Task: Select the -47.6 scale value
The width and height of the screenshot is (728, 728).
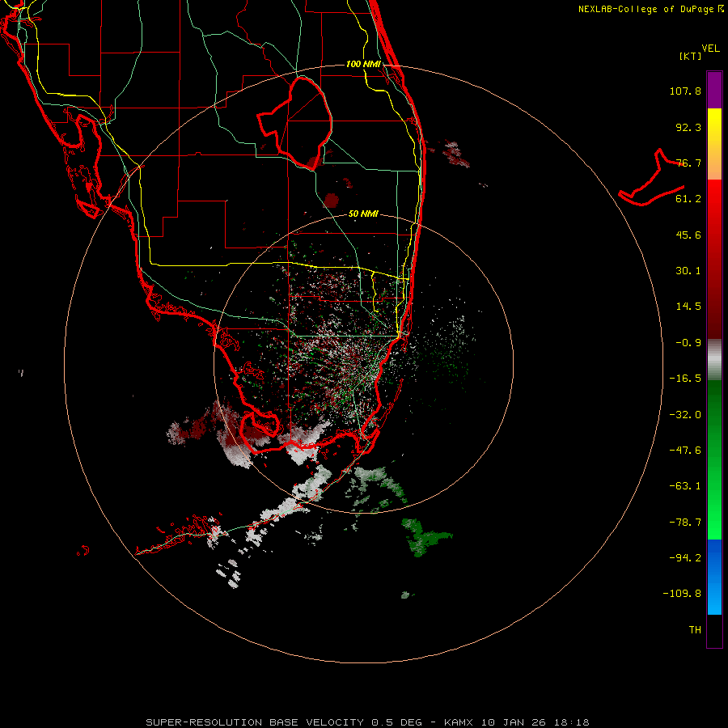Action: click(685, 451)
